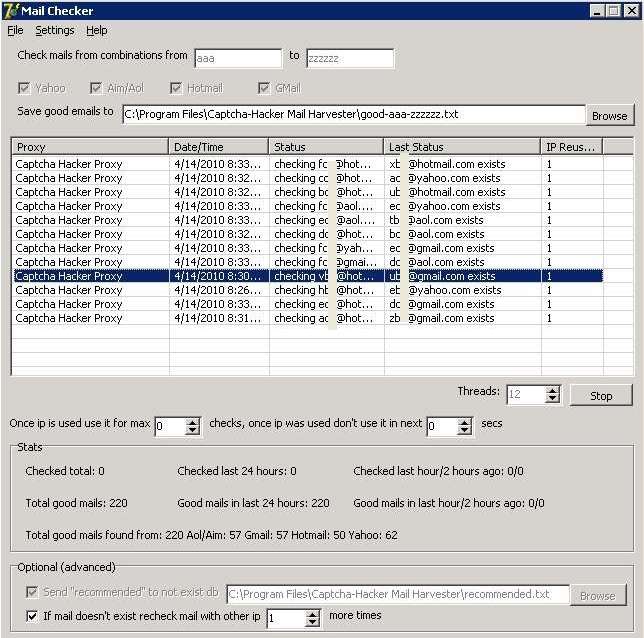Sort by the Last Status column header

click(x=462, y=147)
